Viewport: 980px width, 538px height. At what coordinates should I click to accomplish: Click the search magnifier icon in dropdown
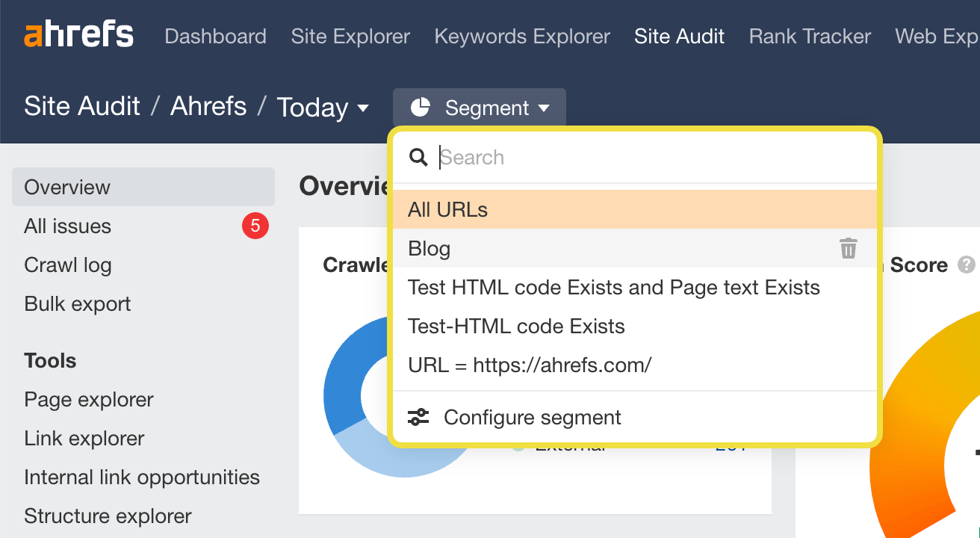418,157
